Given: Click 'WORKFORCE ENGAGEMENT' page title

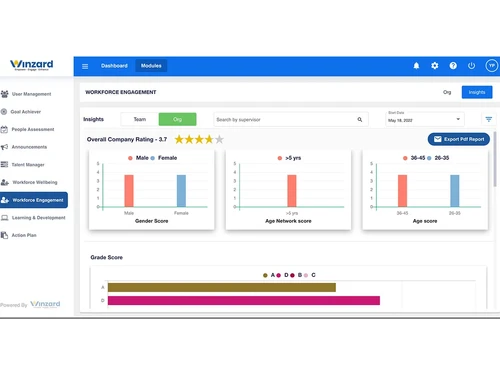Looking at the screenshot, I should 121,92.
